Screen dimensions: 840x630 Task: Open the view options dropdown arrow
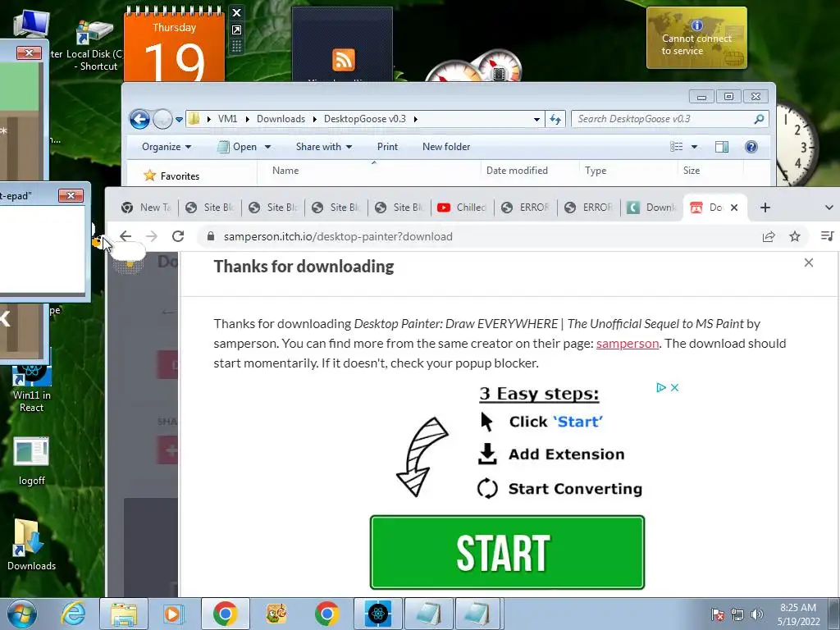[694, 147]
